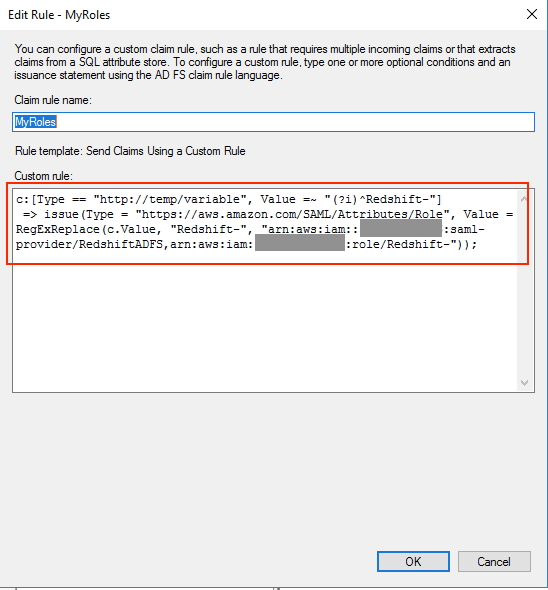Click the Claim rule name field
548x590 pixels.
[273, 122]
